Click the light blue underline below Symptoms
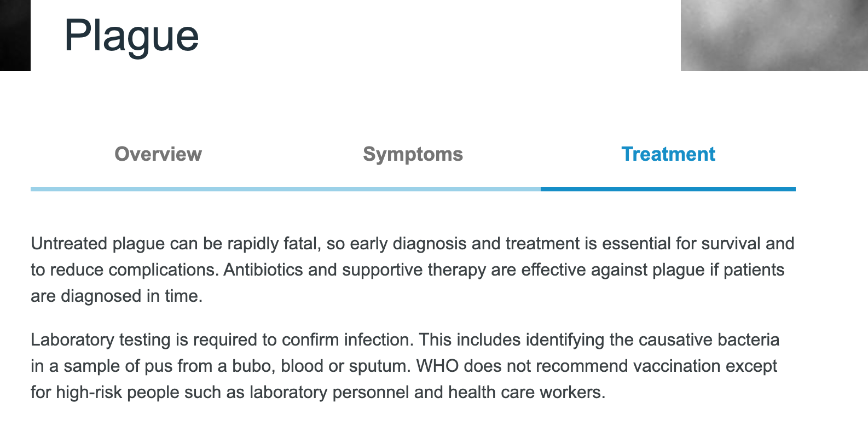Image resolution: width=868 pixels, height=421 pixels. (413, 189)
